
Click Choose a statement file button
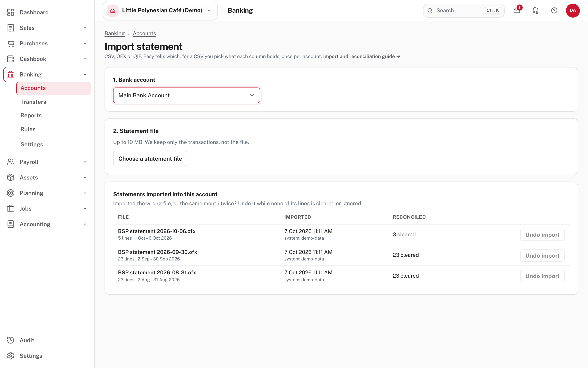tap(150, 159)
